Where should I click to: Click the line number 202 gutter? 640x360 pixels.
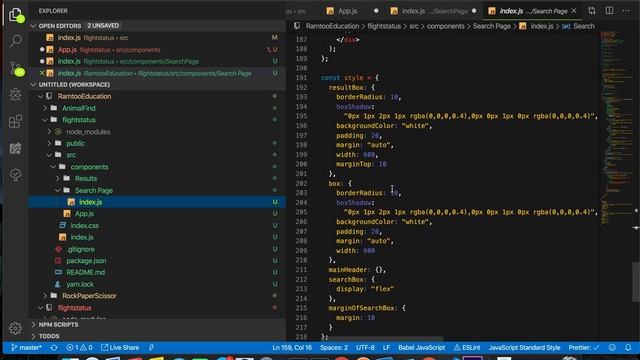[301, 184]
